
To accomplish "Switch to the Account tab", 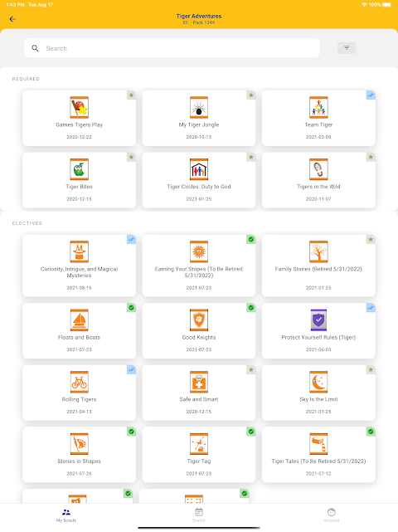I will click(x=332, y=515).
